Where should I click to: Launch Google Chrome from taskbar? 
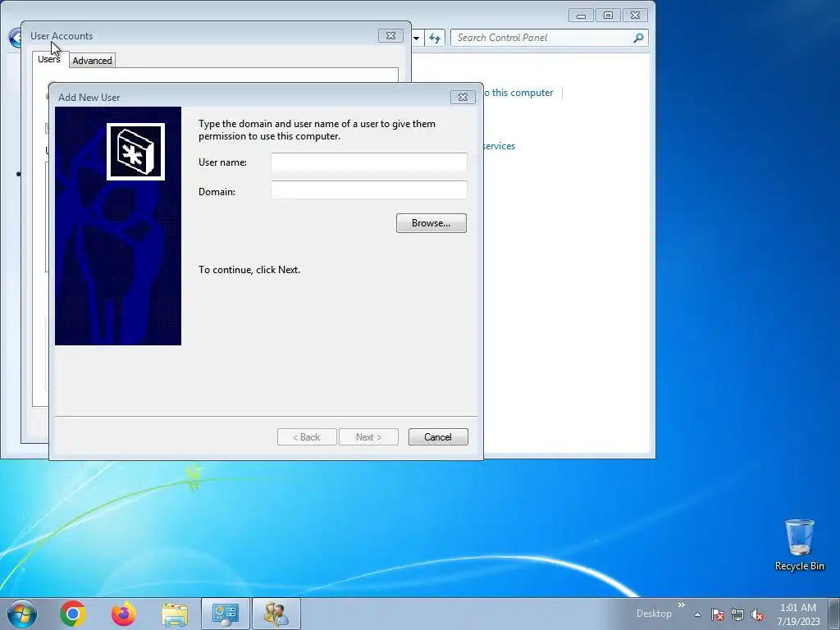[x=73, y=614]
